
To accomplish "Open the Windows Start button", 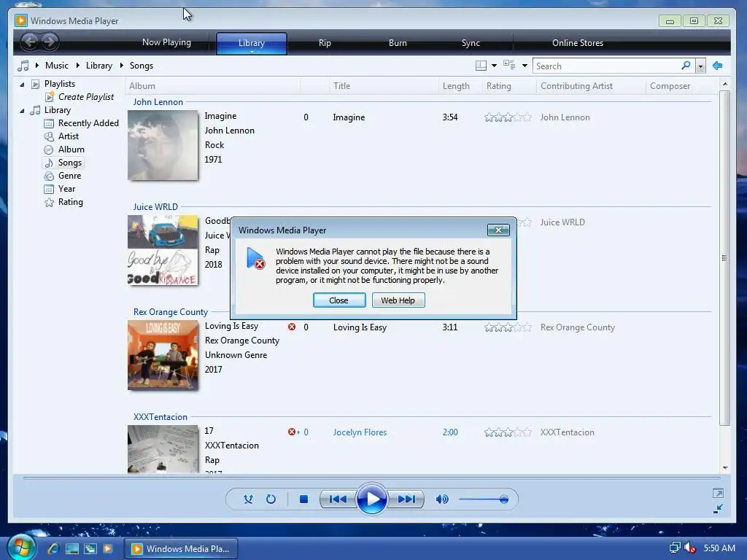I will point(21,547).
